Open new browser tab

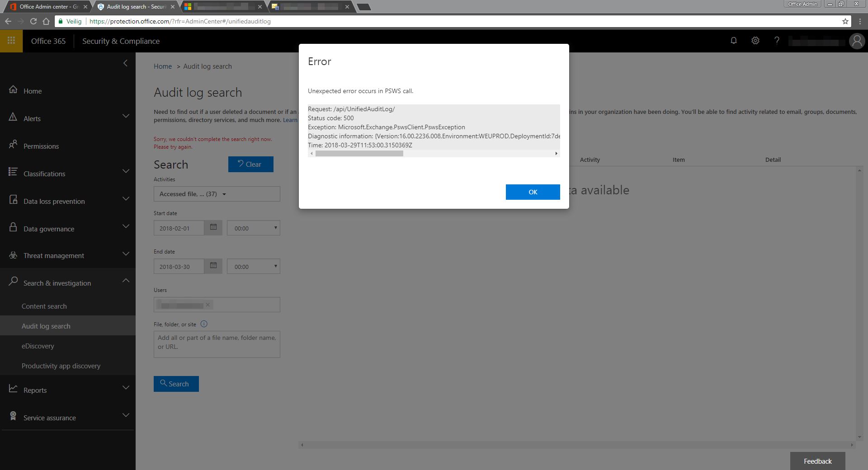[364, 7]
